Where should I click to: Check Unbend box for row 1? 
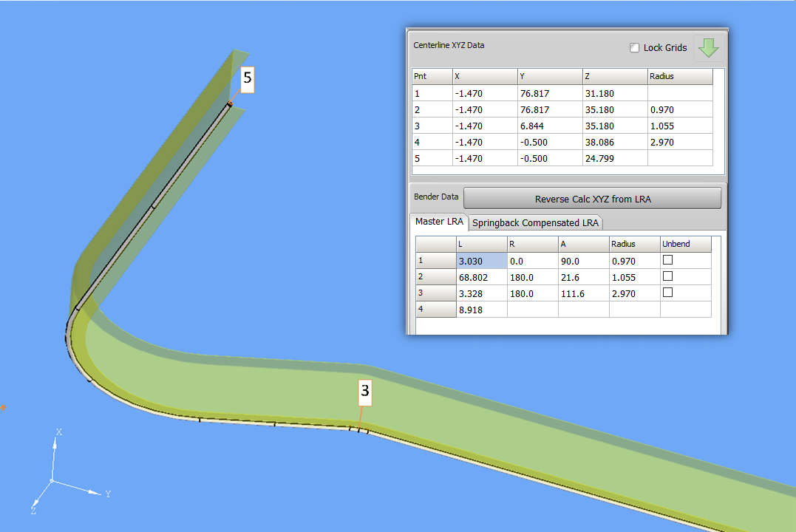pos(668,260)
